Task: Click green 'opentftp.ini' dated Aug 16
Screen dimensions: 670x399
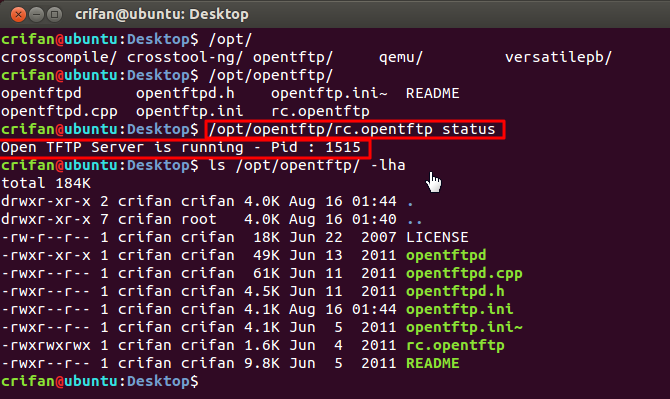Action: tap(459, 309)
